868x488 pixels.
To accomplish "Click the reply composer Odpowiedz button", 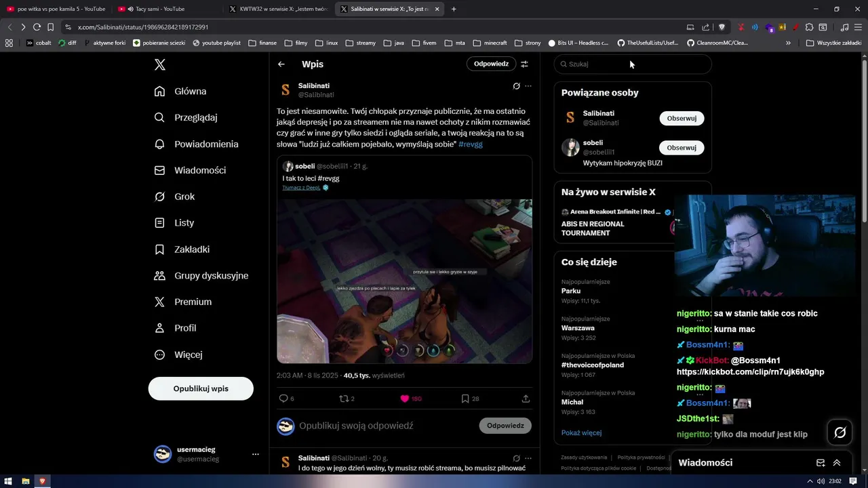I will tap(505, 426).
